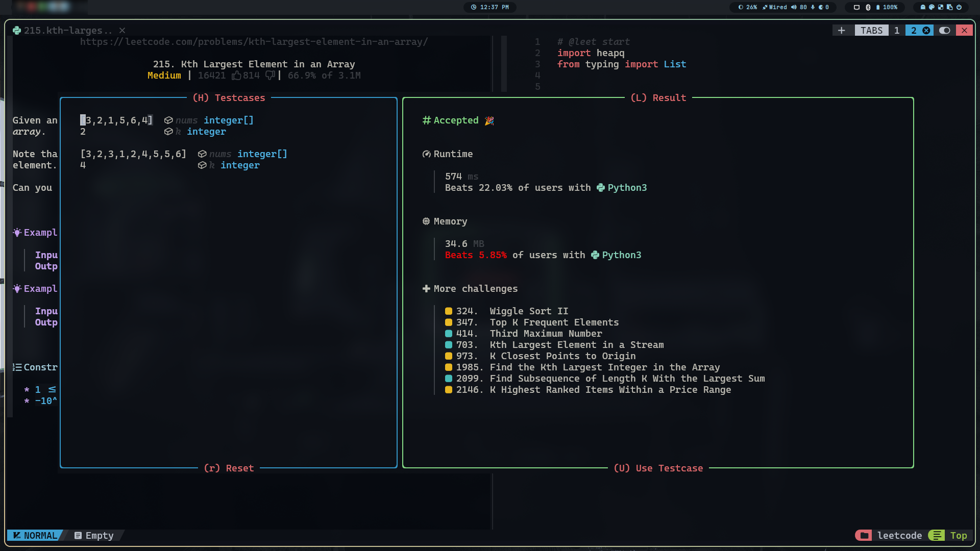Click the Use Testcase button
This screenshot has height=551, width=980.
(658, 467)
